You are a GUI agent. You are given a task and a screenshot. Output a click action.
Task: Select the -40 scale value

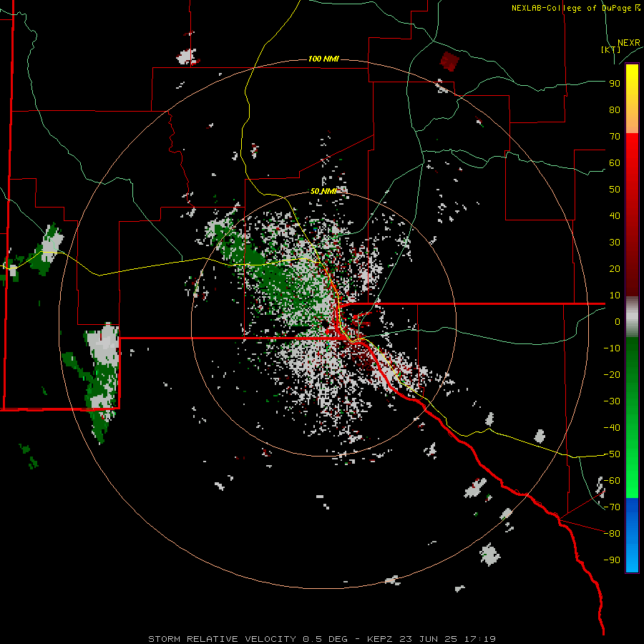[x=612, y=428]
